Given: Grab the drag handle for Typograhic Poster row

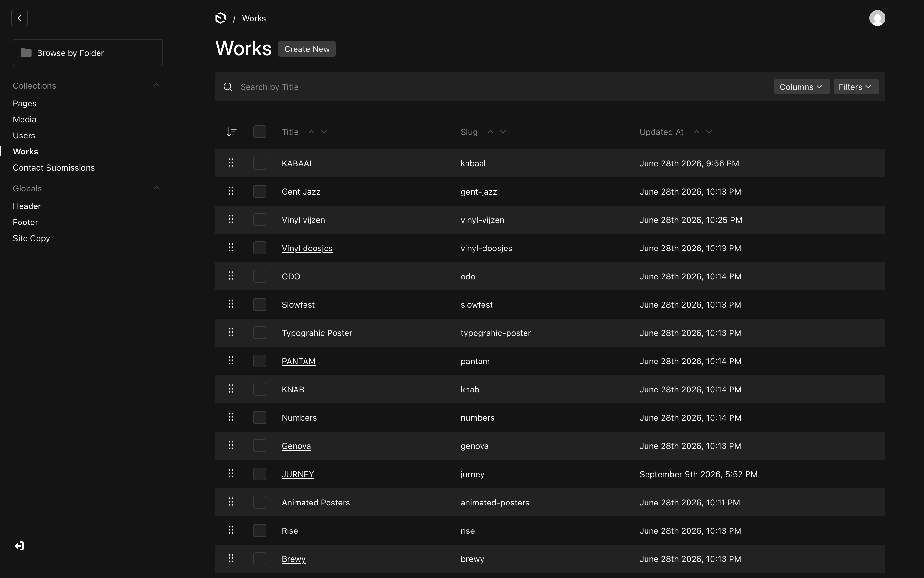Looking at the screenshot, I should click(x=231, y=333).
